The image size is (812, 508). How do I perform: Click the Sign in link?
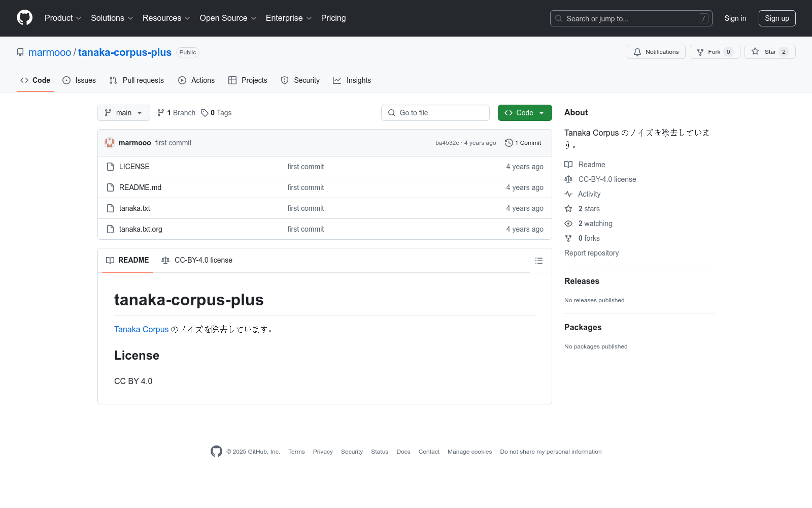pos(735,18)
